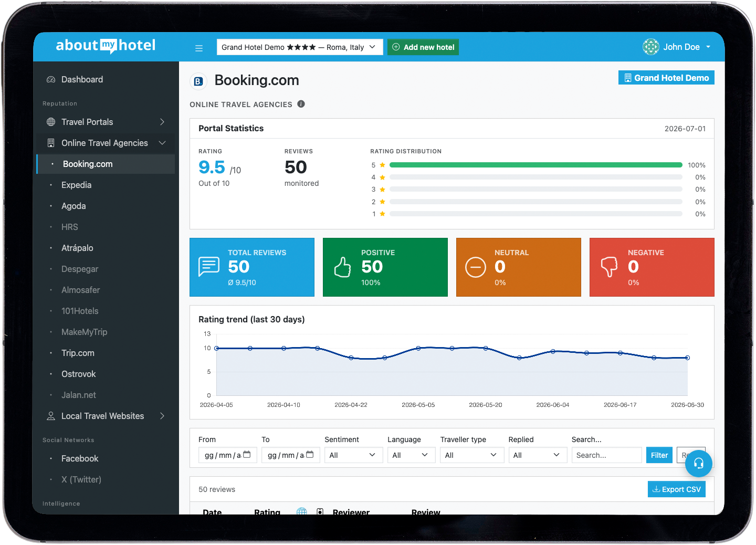This screenshot has height=545, width=756.
Task: Click the globe icon in the reviews table header
Action: click(302, 512)
